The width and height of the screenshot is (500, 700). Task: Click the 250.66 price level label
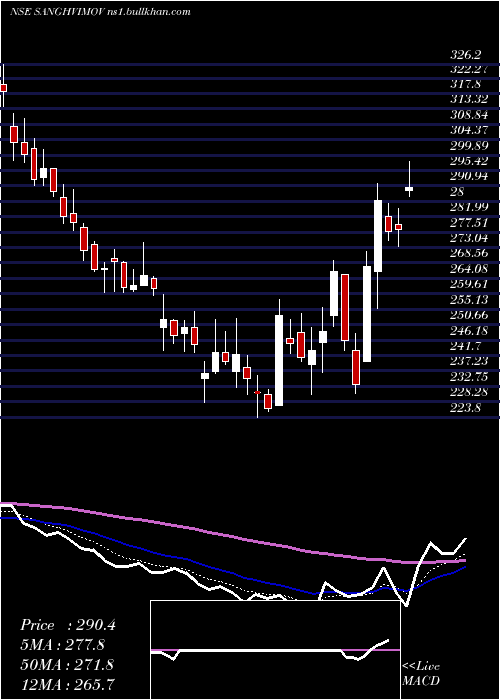click(x=469, y=315)
